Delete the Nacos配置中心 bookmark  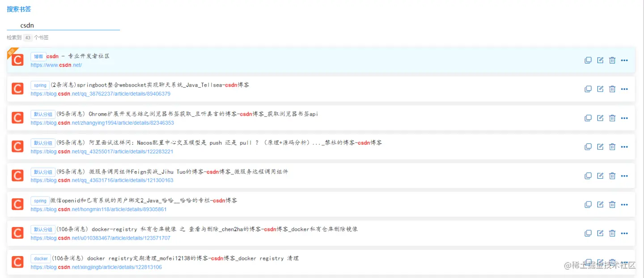point(612,147)
